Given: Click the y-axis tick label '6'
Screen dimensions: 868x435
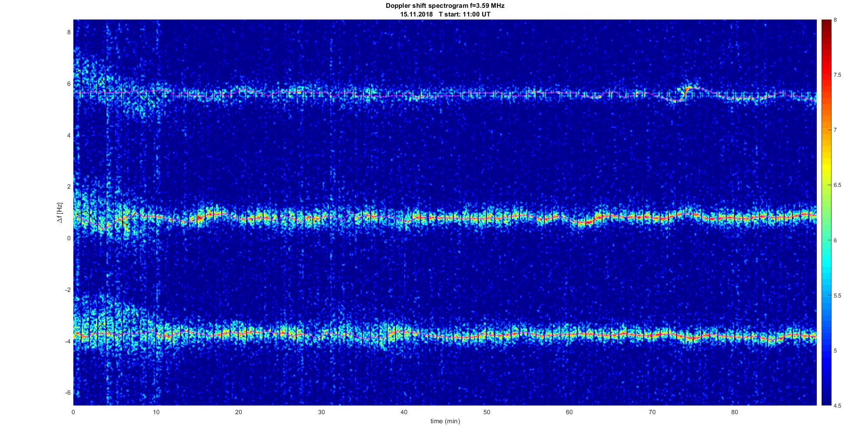Looking at the screenshot, I should 69,84.
